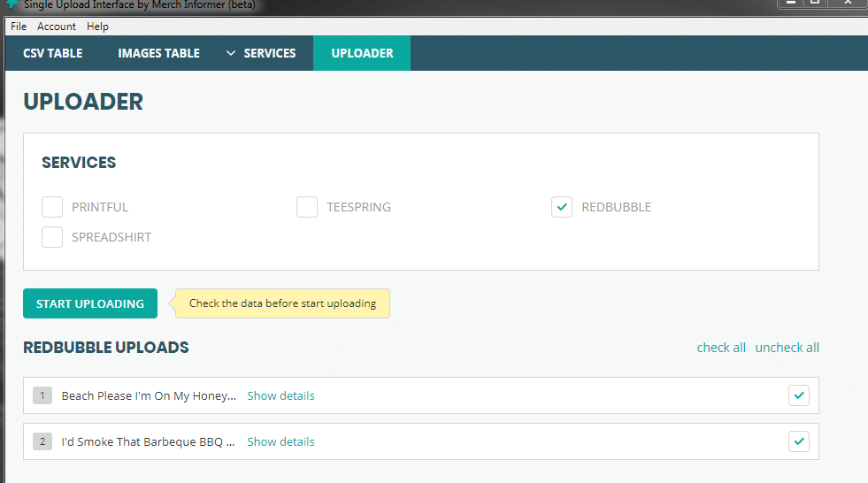Click the SPREADSHIRT label text
This screenshot has height=483, width=868.
pos(111,237)
